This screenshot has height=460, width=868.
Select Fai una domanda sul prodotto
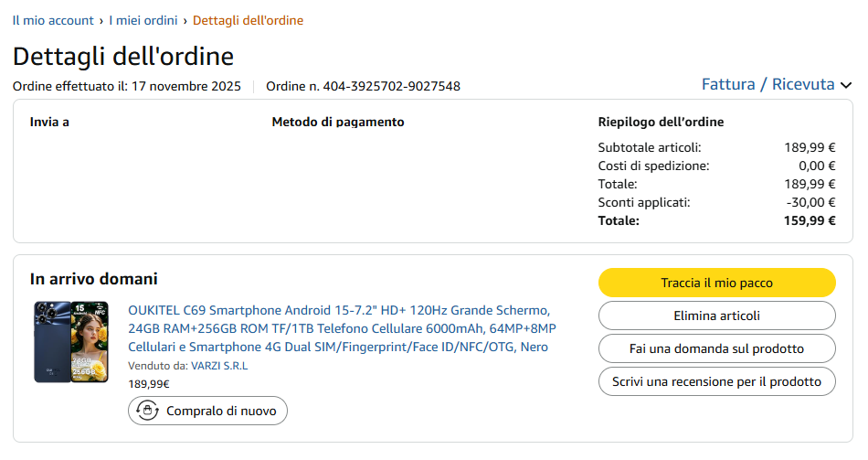click(x=716, y=348)
